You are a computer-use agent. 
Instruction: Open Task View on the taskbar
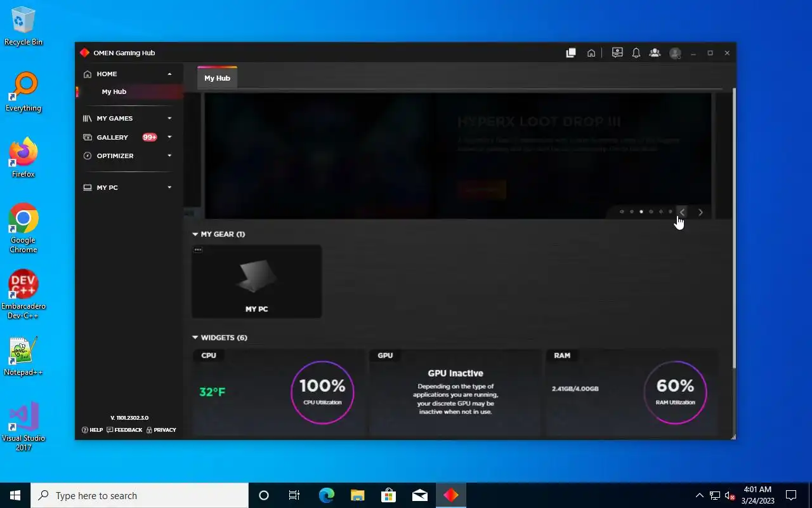tap(294, 495)
